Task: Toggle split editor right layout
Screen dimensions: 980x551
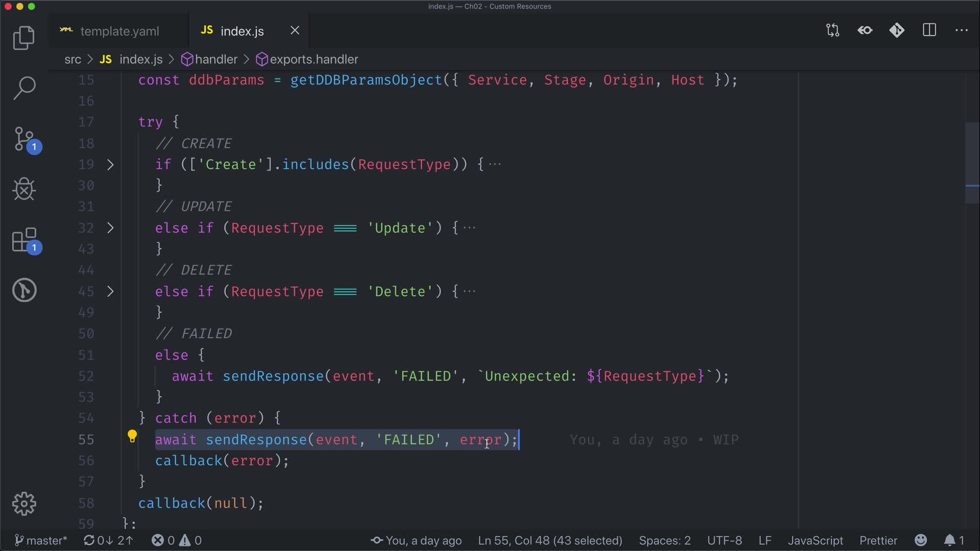Action: point(929,31)
